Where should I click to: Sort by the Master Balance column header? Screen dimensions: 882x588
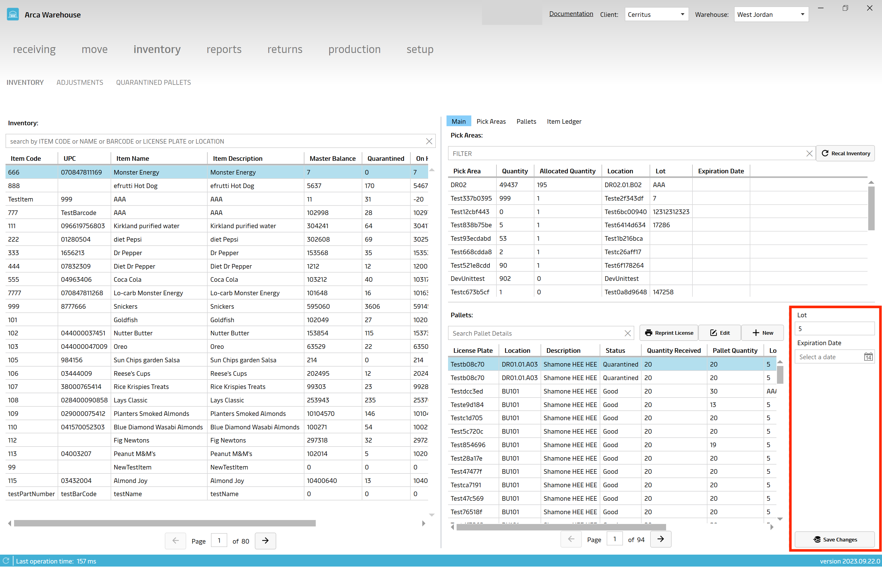(x=332, y=158)
